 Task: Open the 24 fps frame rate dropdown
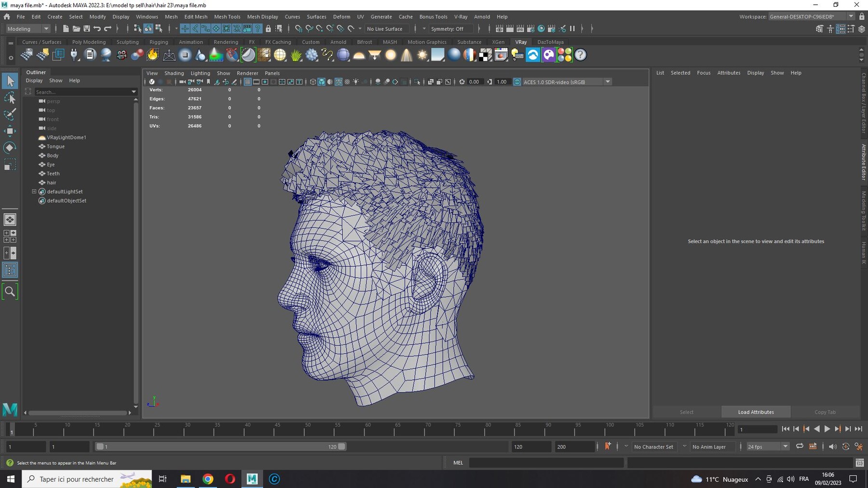(x=767, y=447)
